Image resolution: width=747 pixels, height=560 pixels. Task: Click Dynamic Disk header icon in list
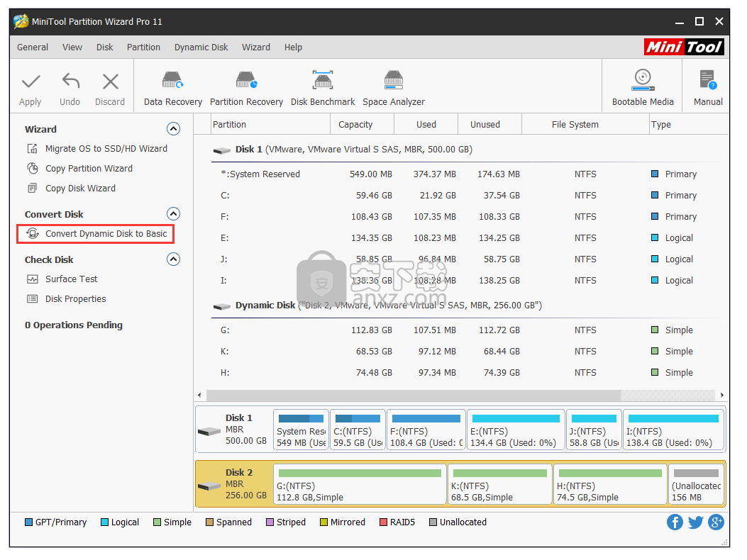(x=221, y=307)
